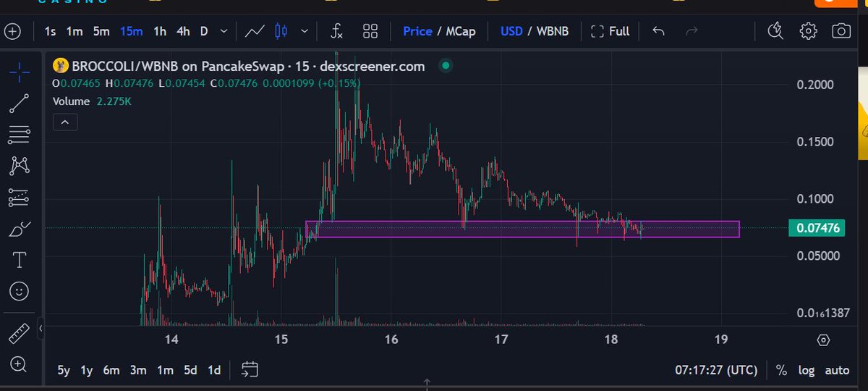
Task: Open the layout grid selector
Action: click(x=370, y=32)
